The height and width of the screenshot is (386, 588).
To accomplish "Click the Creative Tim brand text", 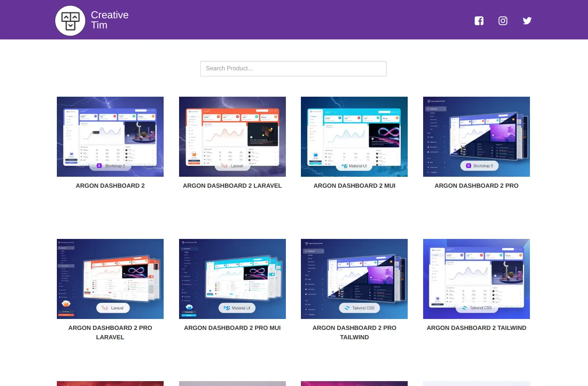I will point(110,20).
